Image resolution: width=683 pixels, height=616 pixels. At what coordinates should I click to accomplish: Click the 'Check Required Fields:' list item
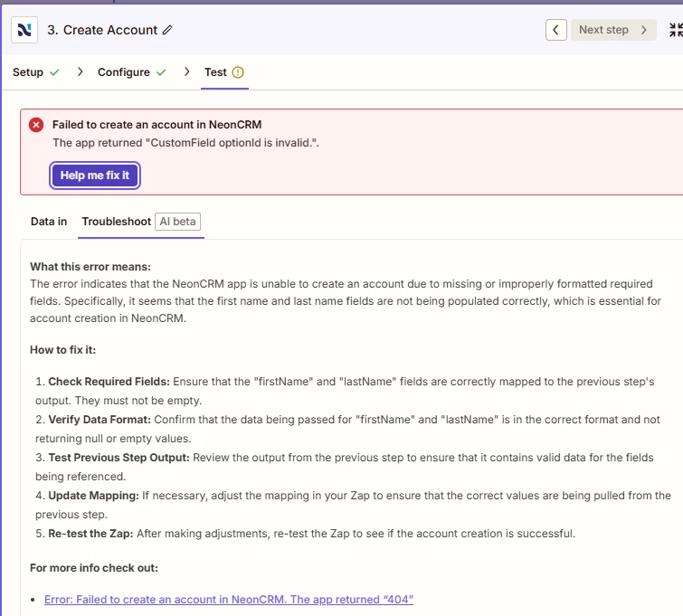pyautogui.click(x=345, y=391)
